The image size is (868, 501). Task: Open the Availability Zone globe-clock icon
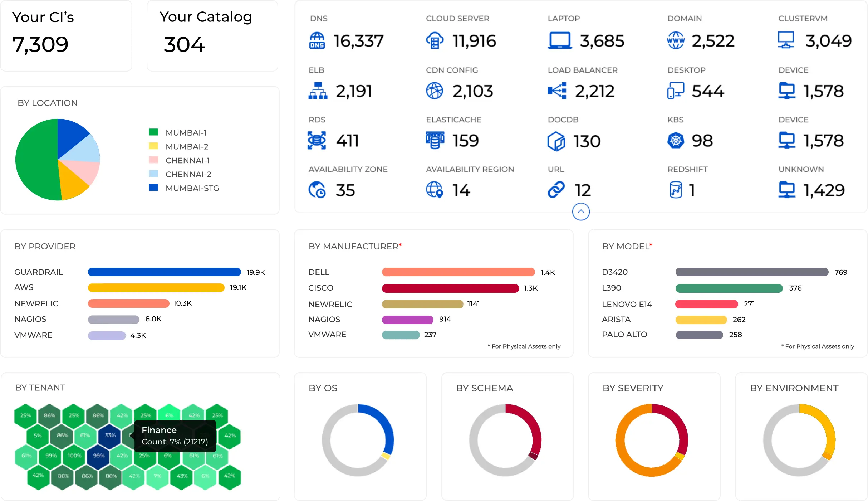point(317,190)
